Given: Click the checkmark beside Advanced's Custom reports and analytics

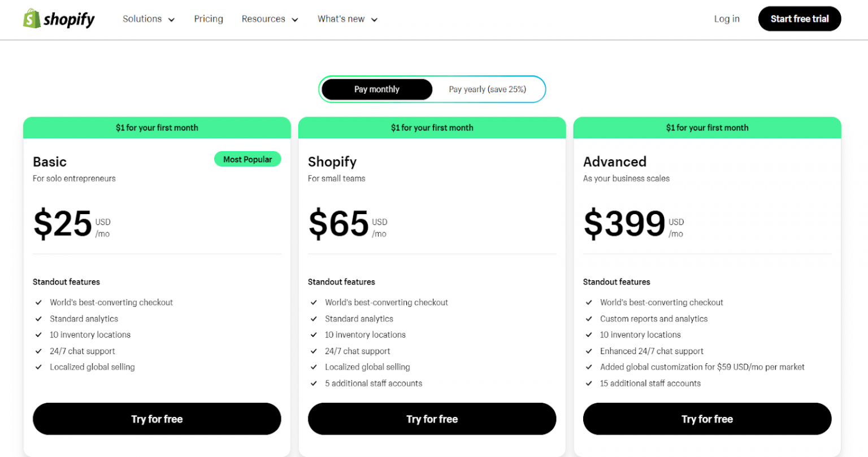Looking at the screenshot, I should click(x=589, y=319).
